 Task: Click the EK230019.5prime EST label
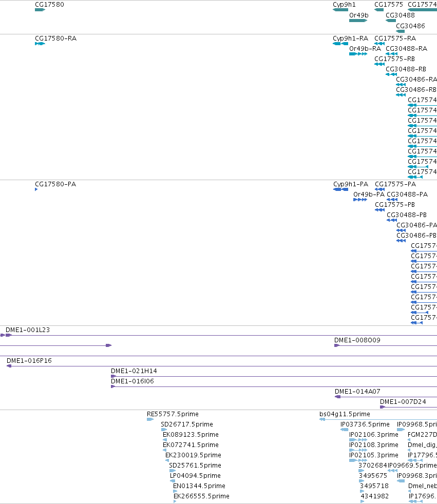click(x=193, y=455)
